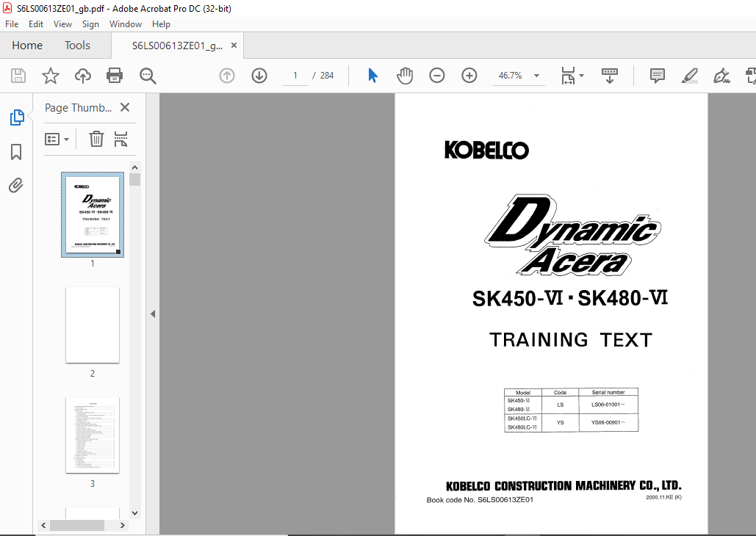
Task: Open thumbnail options dropdown menu
Action: 57,140
